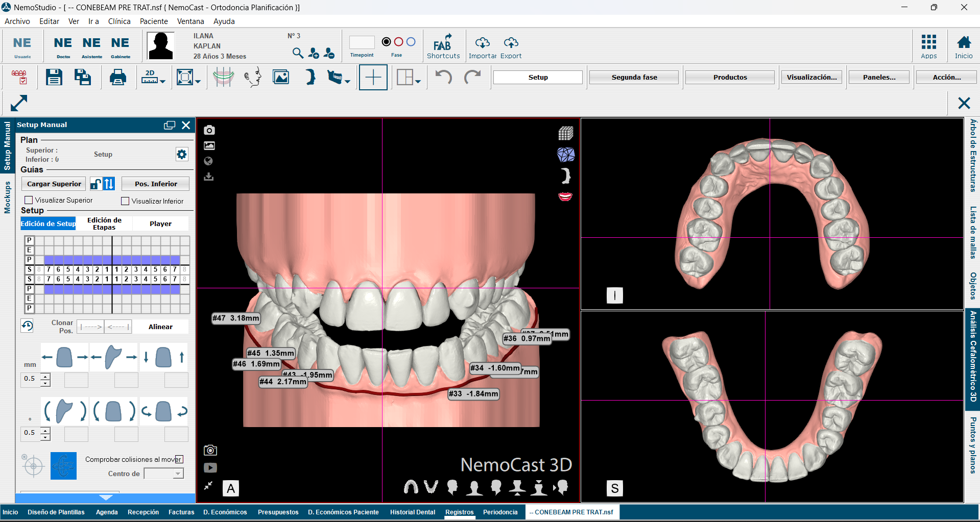Open the Archivo menu
The height and width of the screenshot is (522, 980).
click(17, 21)
